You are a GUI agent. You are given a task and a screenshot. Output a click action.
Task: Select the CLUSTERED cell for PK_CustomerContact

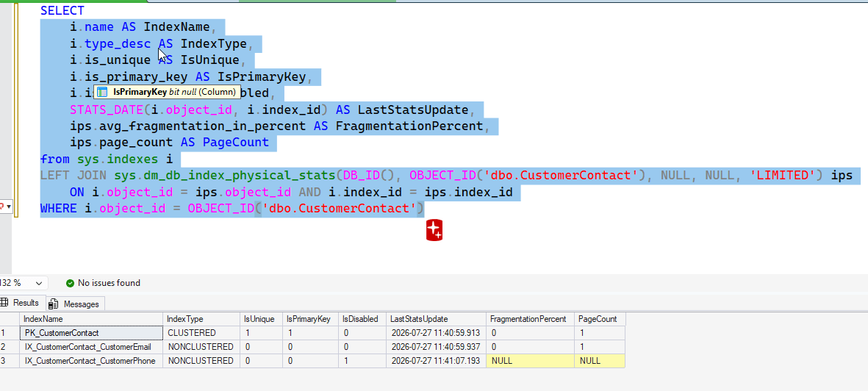pos(201,333)
